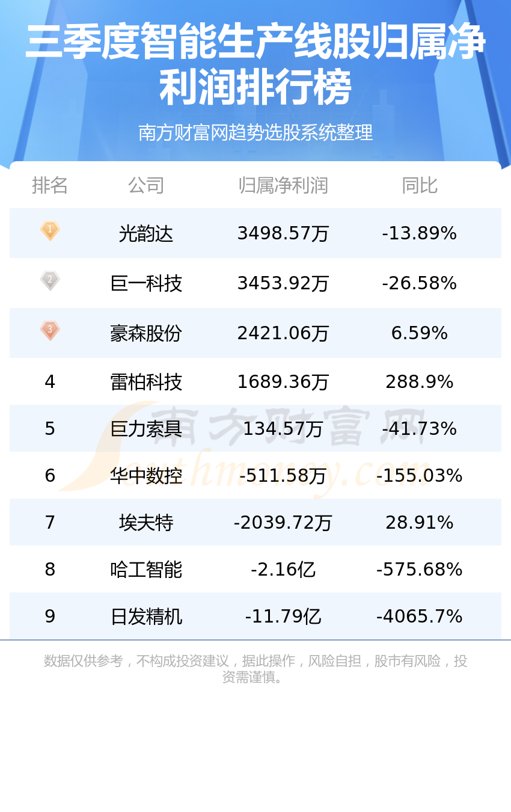This screenshot has height=812, width=511.
Task: Click the gold rank 1 medal icon
Action: 50,231
